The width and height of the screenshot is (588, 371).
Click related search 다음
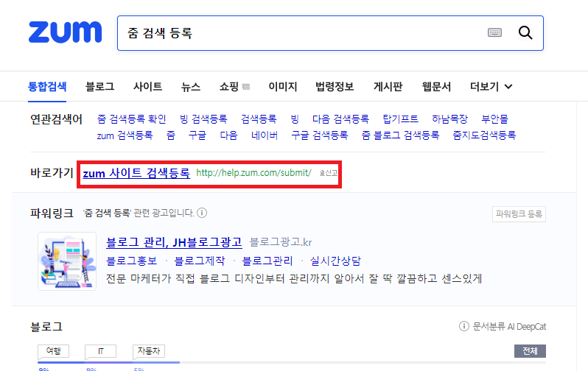point(228,135)
